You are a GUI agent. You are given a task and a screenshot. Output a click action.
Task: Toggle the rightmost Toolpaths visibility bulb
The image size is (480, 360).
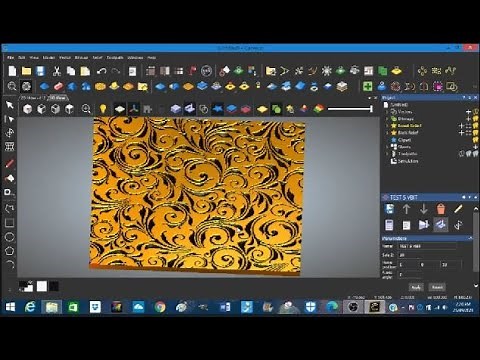coord(476,154)
